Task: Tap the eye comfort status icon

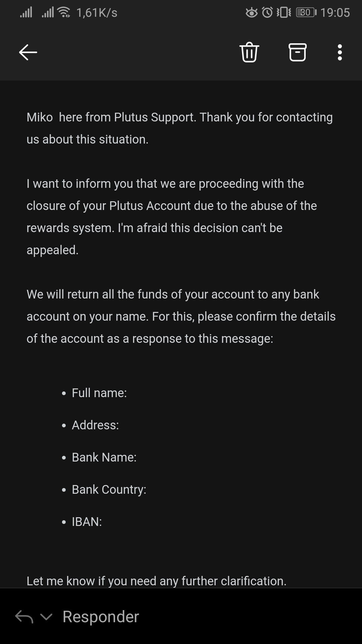Action: (x=252, y=13)
